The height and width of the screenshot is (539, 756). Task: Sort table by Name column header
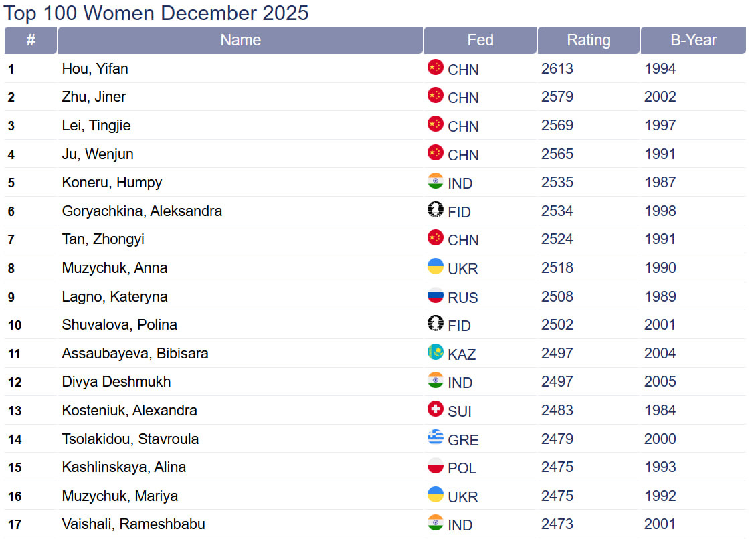click(x=240, y=40)
